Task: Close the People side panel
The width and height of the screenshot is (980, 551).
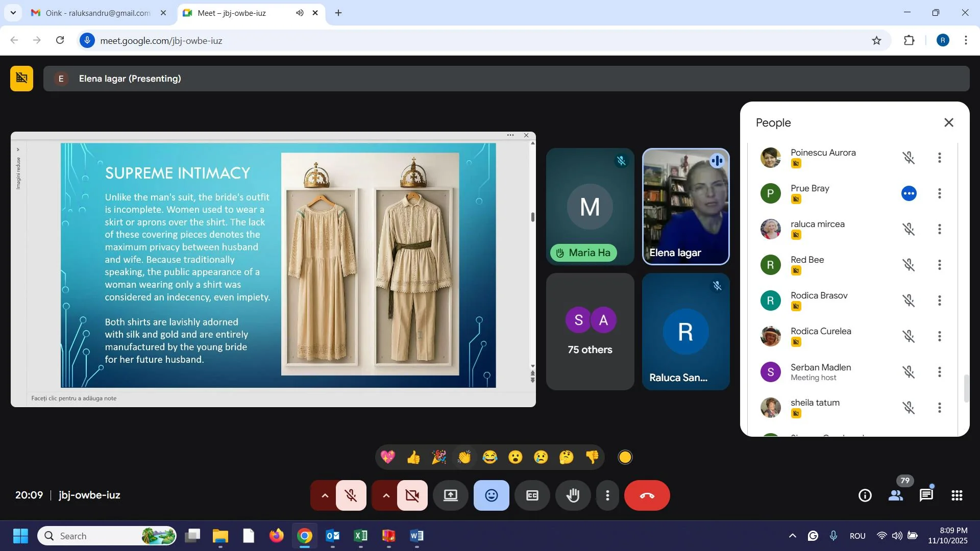Action: [948, 122]
